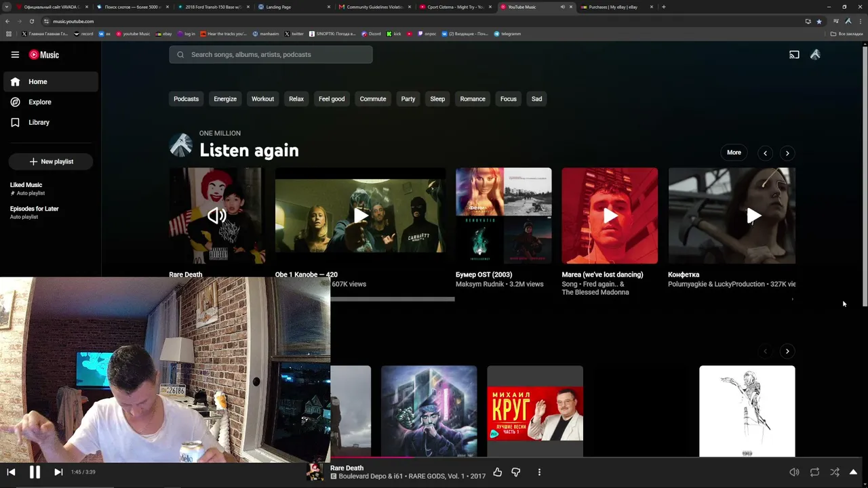
Task: Select the Focus mood chip
Action: [509, 99]
